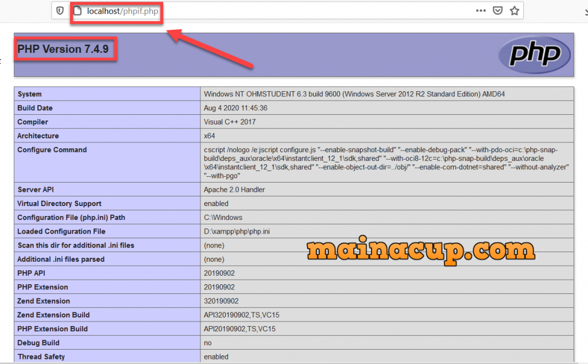Open the page actions three-dots menu
This screenshot has height=364, width=588.
click(x=481, y=10)
